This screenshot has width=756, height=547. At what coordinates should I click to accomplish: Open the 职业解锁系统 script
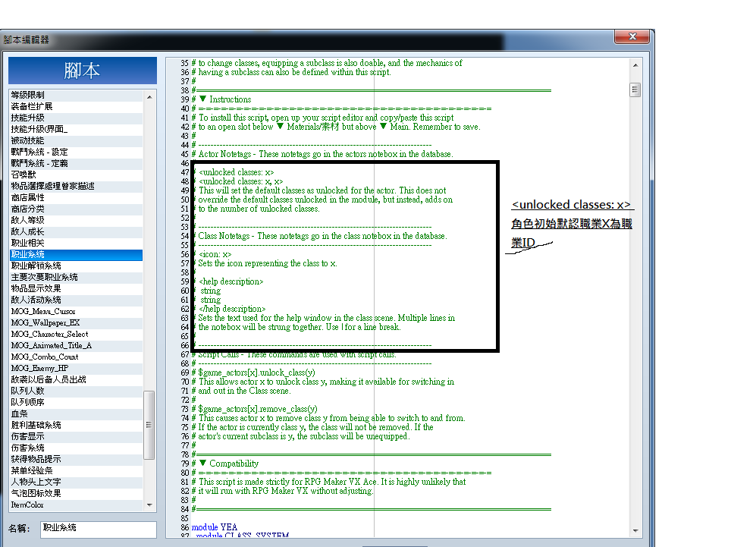point(76,266)
